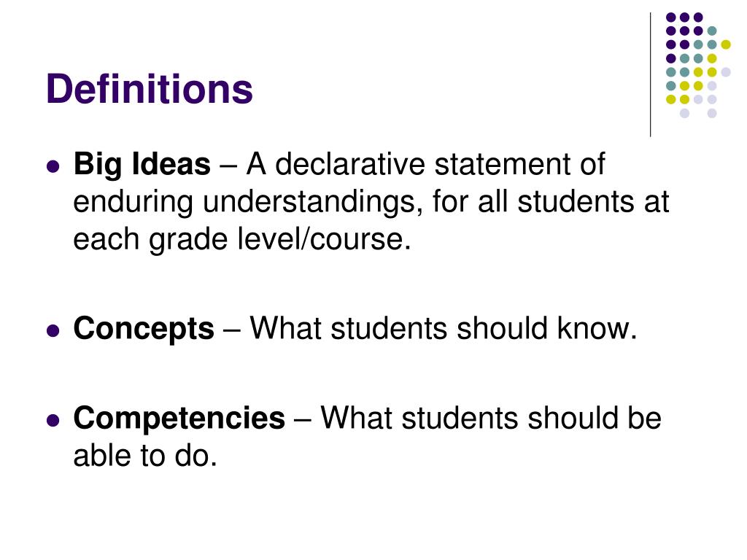Click the word declarative in first bullet
This screenshot has width=747, height=560.
pos(350,164)
